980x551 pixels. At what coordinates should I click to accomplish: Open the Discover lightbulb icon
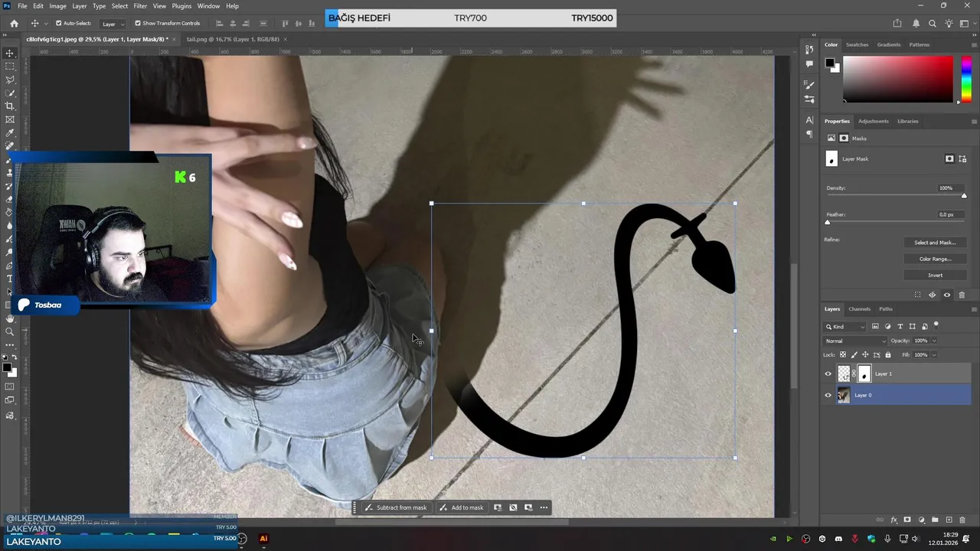click(949, 23)
